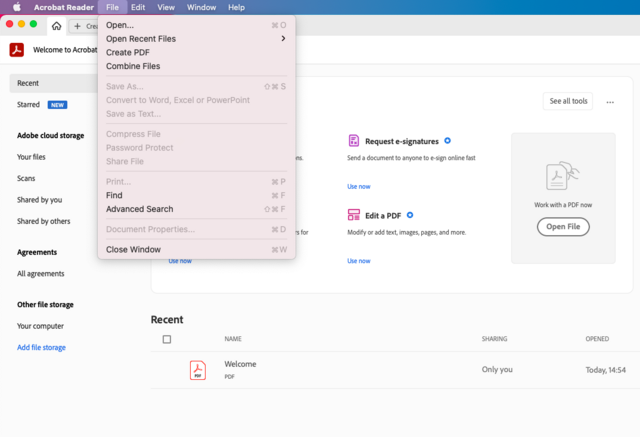Open the Apple menu
Image resolution: width=640 pixels, height=437 pixels.
(x=17, y=7)
